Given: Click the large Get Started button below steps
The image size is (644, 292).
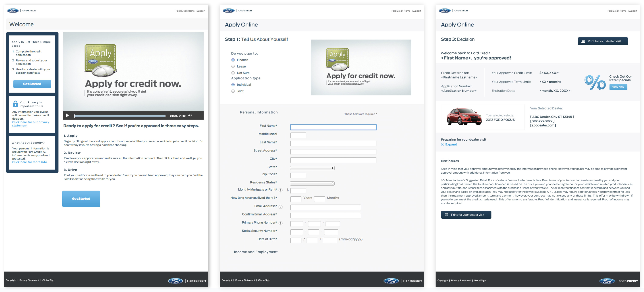Looking at the screenshot, I should (x=81, y=199).
